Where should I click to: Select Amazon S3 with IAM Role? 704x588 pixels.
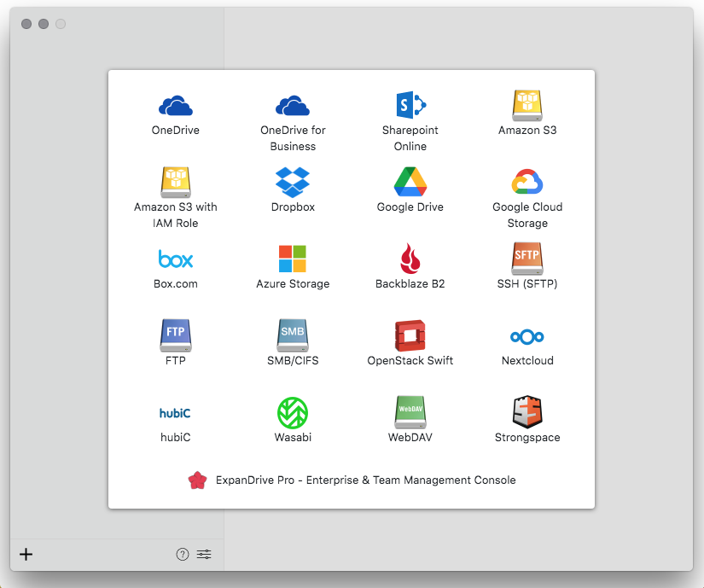coord(176,183)
